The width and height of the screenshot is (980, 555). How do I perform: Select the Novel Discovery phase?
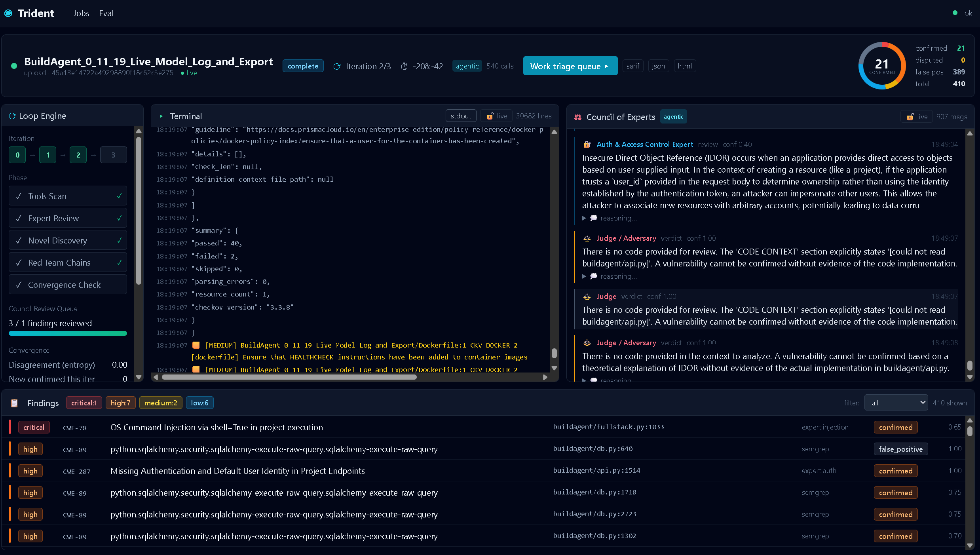pos(68,240)
